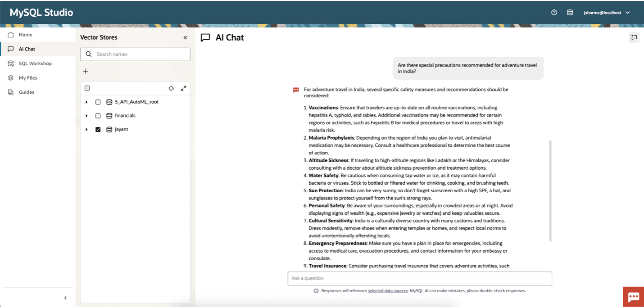Click the My Files layers icon
644x308 pixels.
point(11,78)
